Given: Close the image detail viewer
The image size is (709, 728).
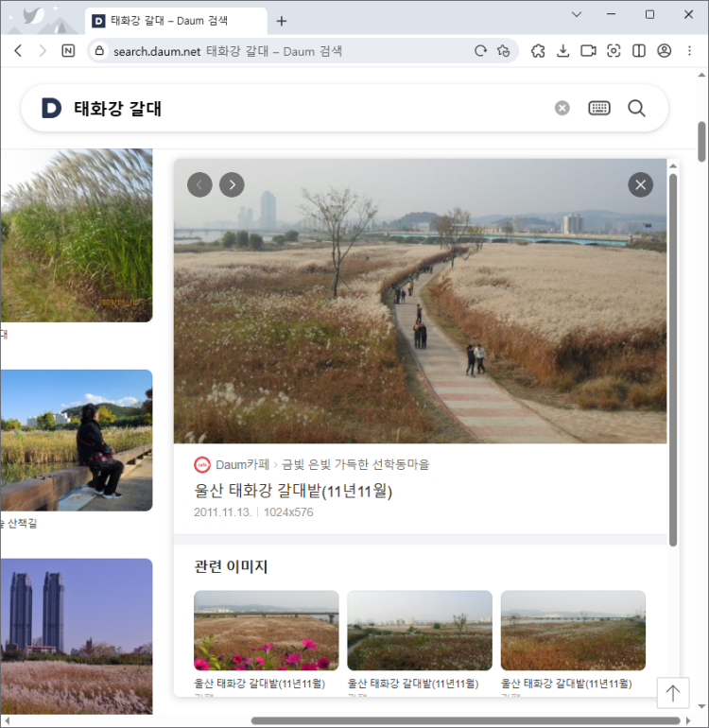Looking at the screenshot, I should tap(641, 184).
